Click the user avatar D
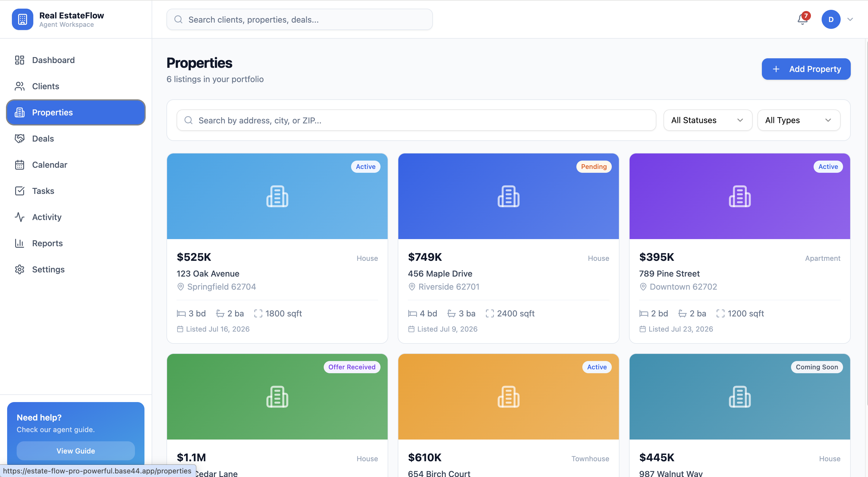The image size is (868, 477). click(x=831, y=19)
